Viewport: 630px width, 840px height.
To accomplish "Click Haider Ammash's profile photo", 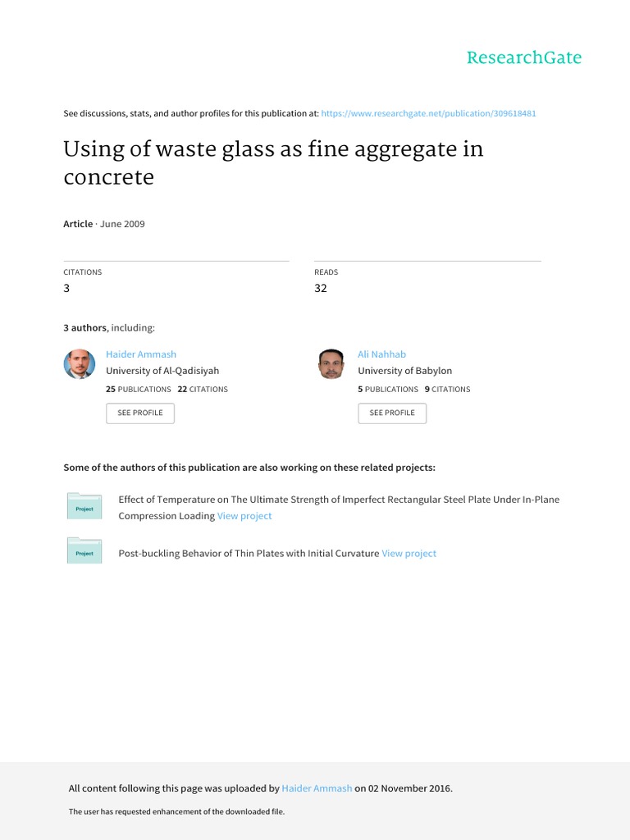I will (80, 364).
